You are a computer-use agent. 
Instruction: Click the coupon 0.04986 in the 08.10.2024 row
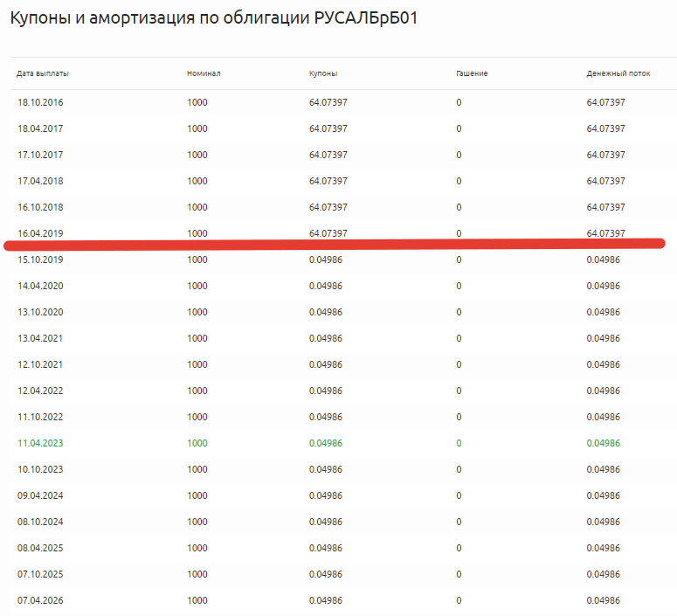326,522
